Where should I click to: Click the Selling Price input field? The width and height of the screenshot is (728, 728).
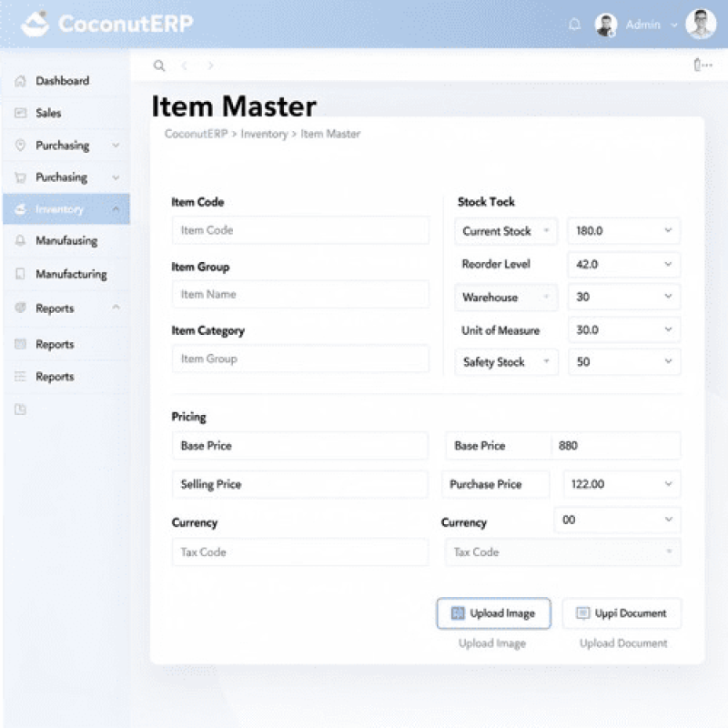(x=300, y=484)
